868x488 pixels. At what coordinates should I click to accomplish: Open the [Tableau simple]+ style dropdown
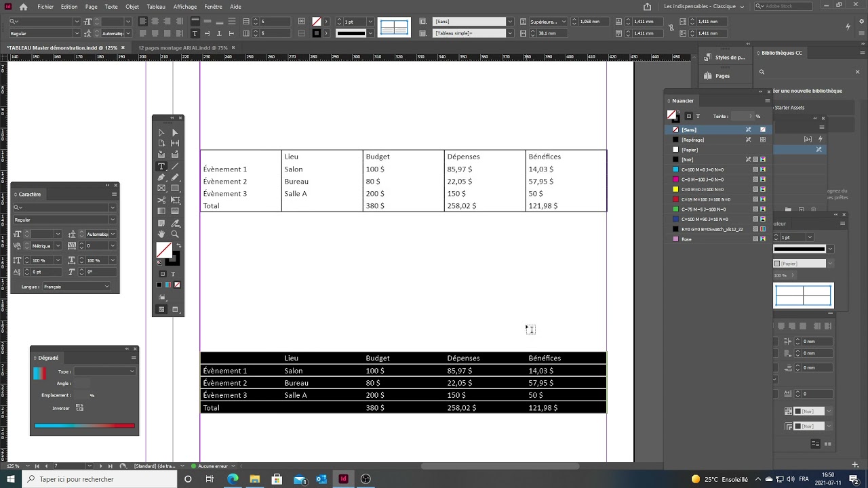510,33
